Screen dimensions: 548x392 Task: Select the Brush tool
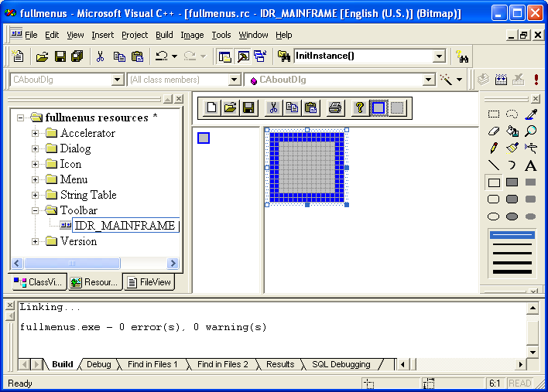[x=512, y=148]
